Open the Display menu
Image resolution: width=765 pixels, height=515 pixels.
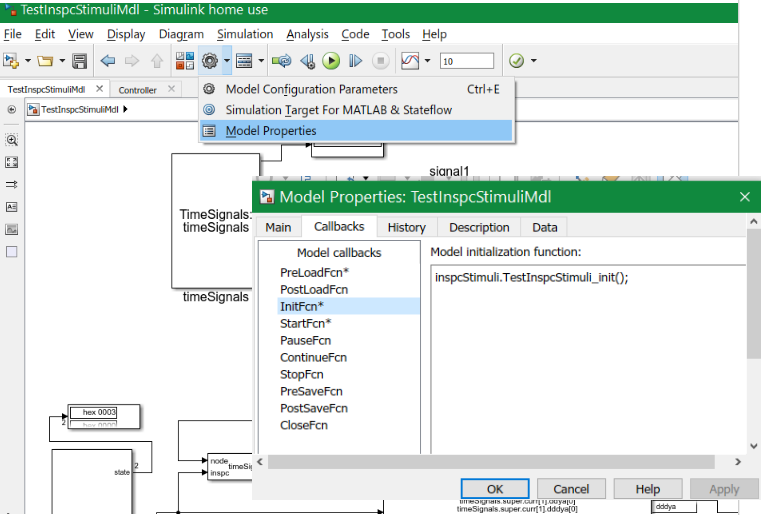(126, 34)
